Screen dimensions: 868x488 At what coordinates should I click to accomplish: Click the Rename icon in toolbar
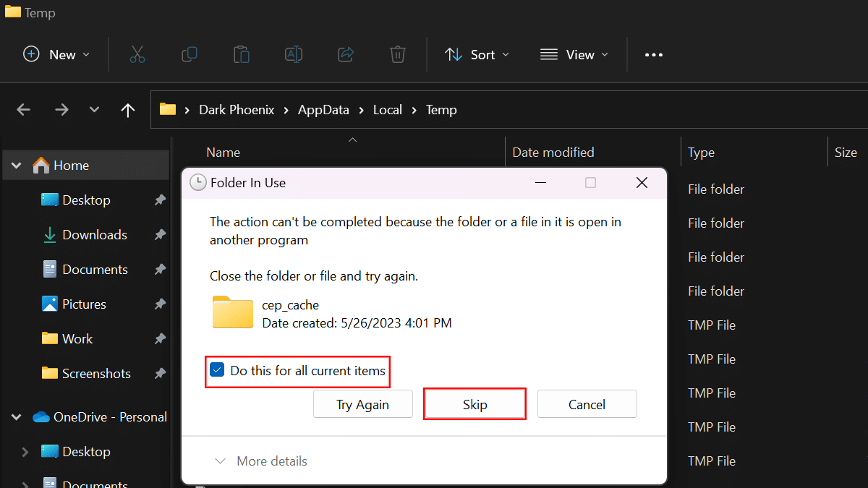[x=294, y=55]
